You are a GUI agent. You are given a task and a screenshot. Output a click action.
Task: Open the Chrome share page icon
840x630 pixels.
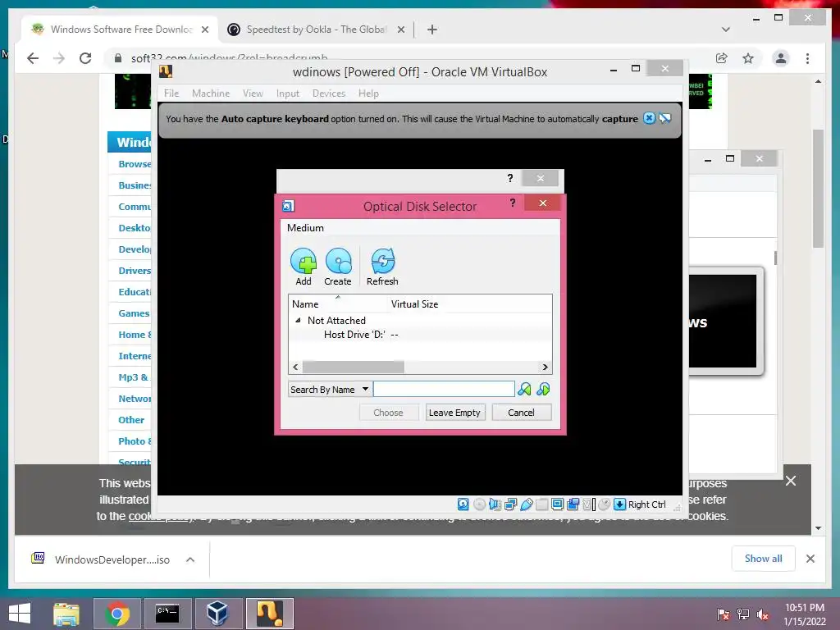[x=722, y=58]
